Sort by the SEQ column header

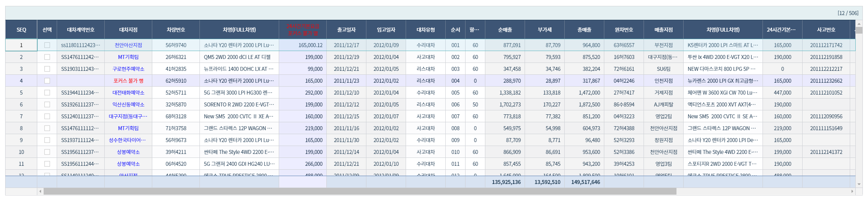[x=21, y=30]
